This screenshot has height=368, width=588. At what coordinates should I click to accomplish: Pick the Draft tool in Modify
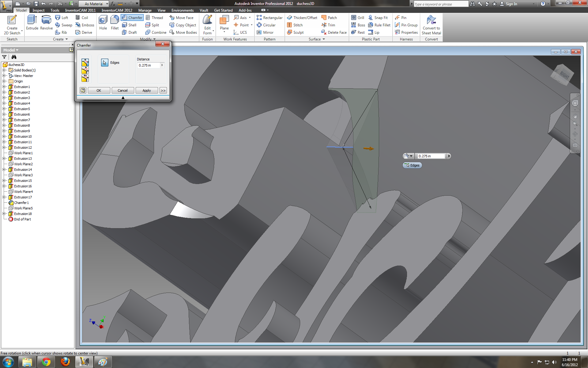coord(130,33)
